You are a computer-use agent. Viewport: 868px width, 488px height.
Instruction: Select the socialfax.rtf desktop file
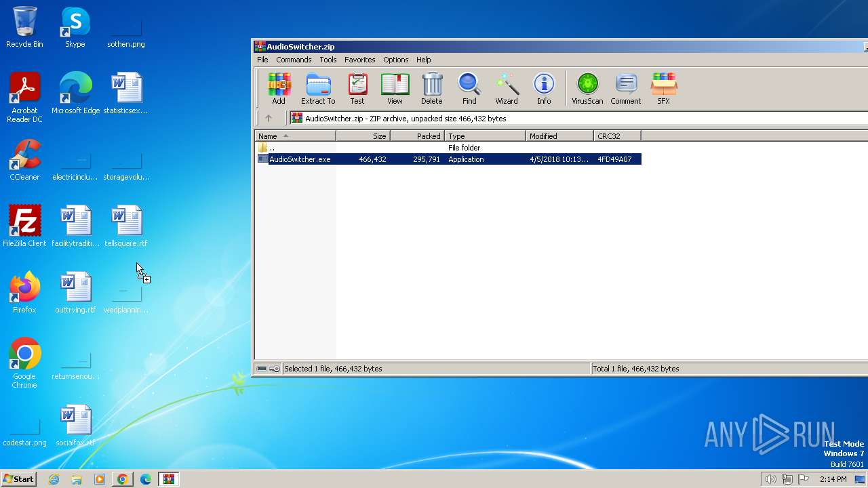click(x=75, y=426)
